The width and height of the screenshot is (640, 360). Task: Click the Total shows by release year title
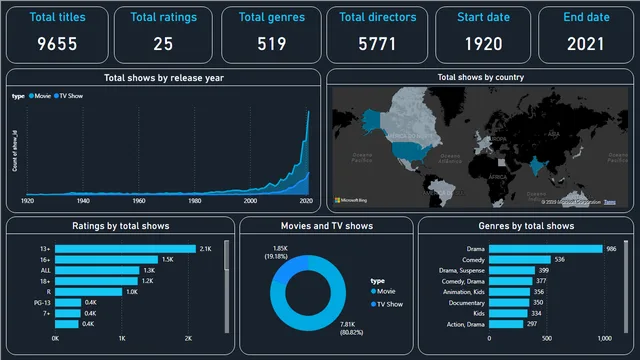pyautogui.click(x=164, y=78)
